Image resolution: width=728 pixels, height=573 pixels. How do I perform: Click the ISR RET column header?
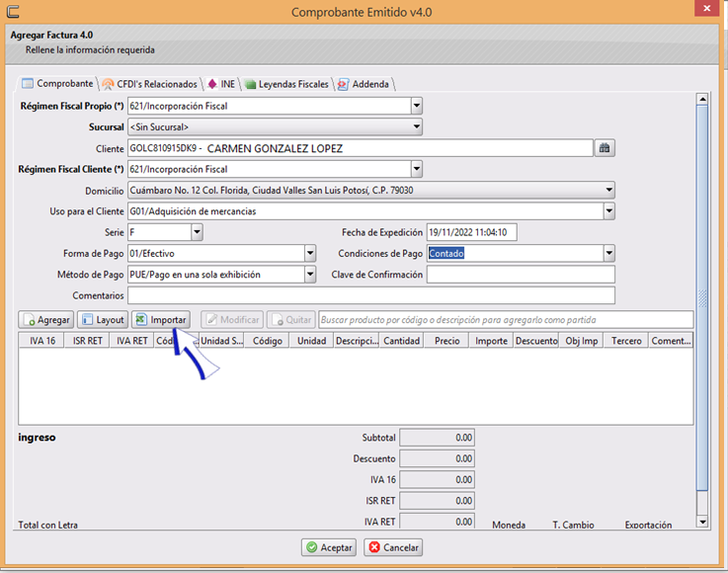pyautogui.click(x=87, y=341)
